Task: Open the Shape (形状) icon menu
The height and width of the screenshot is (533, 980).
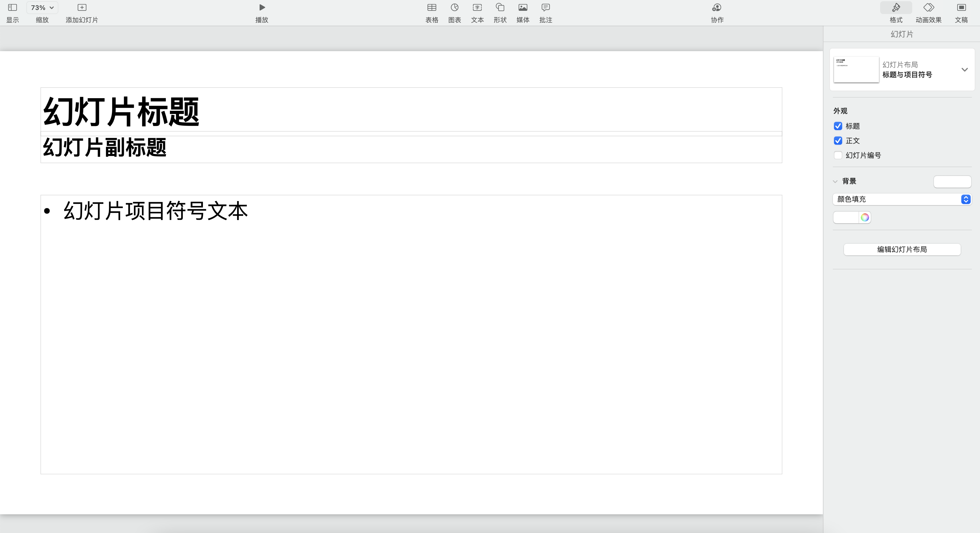Action: click(x=500, y=8)
